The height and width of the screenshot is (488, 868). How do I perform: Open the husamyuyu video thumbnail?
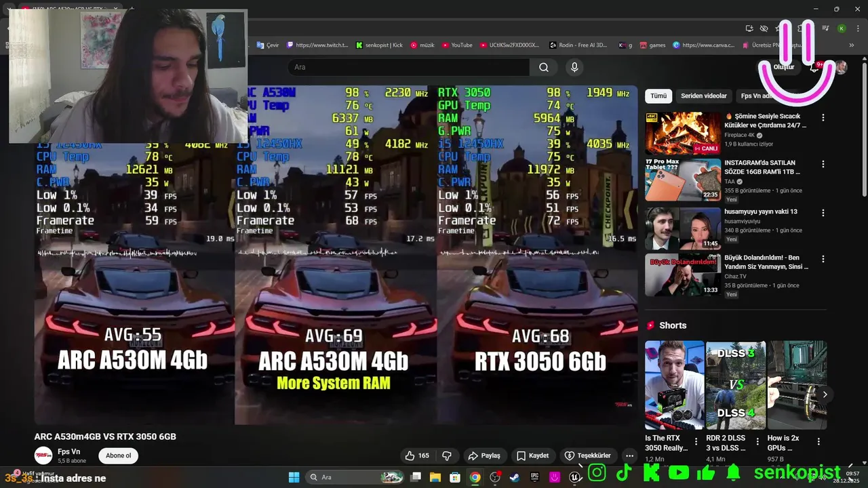click(683, 228)
